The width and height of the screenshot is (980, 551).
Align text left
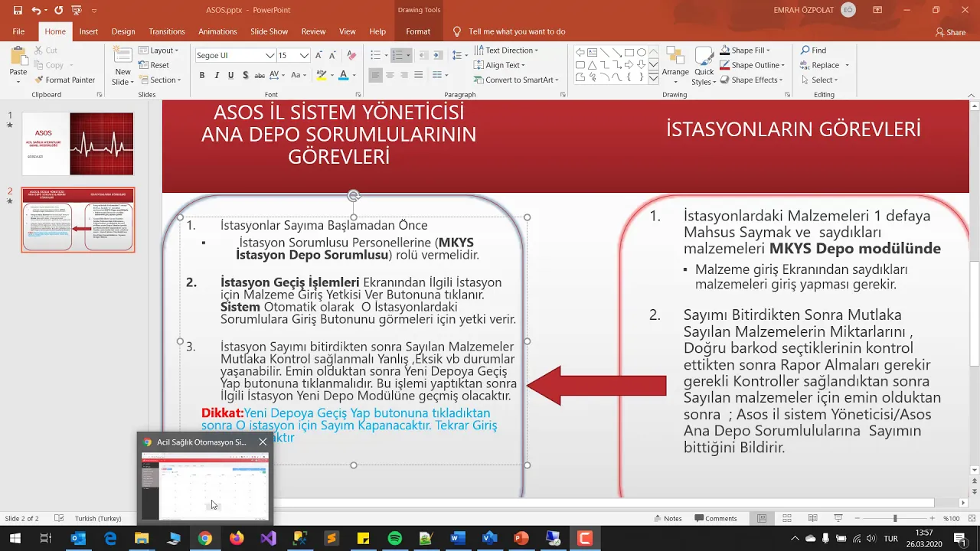[x=375, y=75]
